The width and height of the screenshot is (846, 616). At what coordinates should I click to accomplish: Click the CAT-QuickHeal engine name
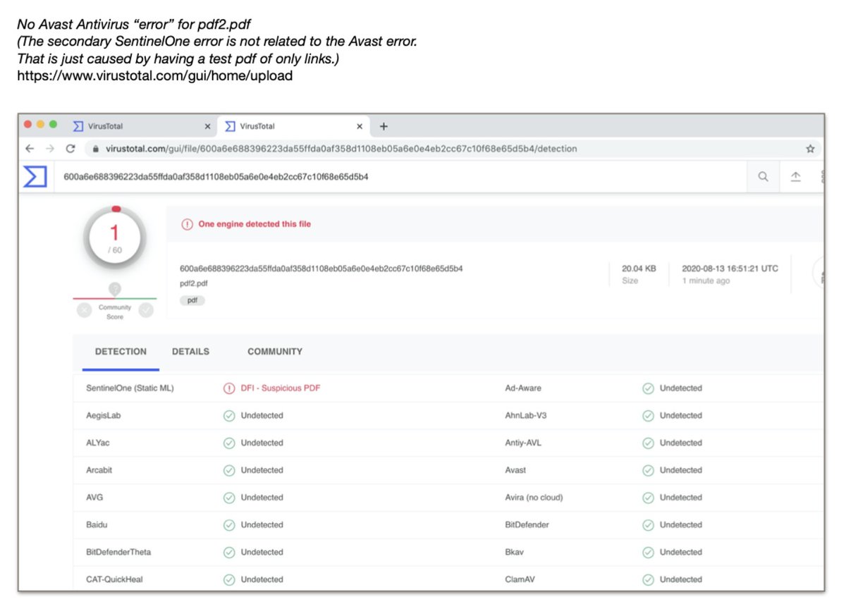115,579
